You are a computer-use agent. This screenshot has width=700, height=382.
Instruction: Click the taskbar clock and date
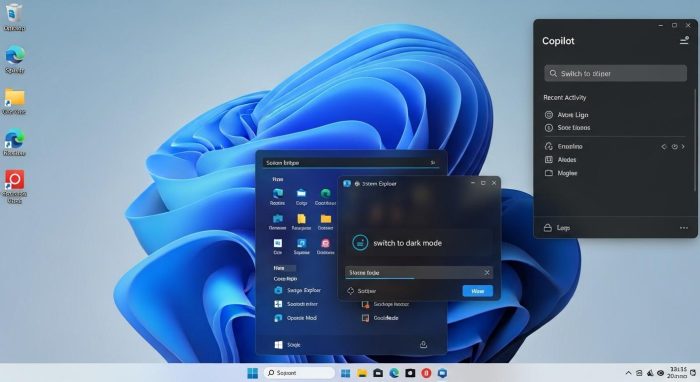click(x=677, y=373)
